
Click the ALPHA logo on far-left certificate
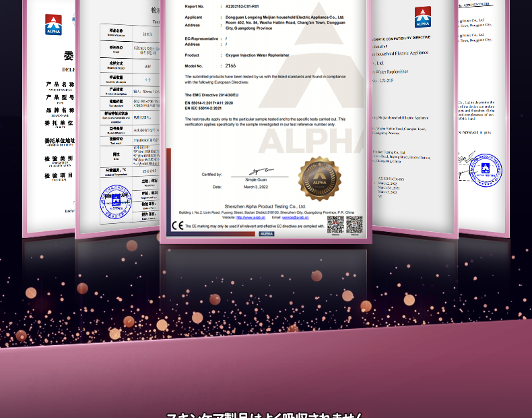[53, 24]
